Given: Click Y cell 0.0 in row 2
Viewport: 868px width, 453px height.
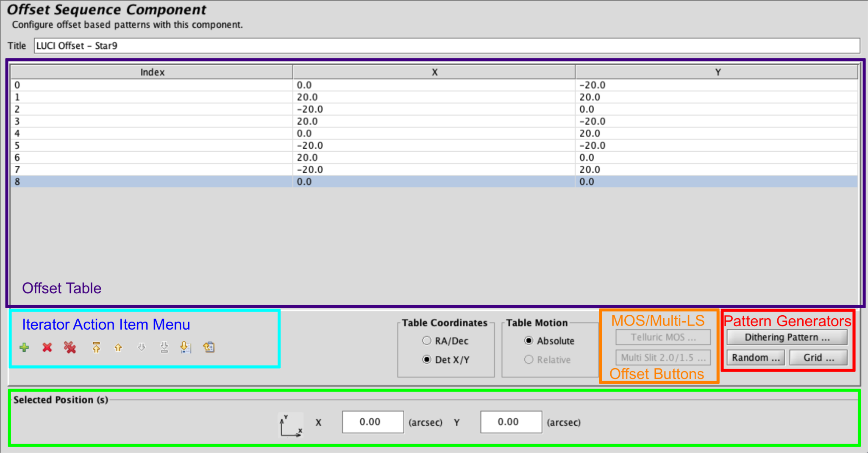Looking at the screenshot, I should click(x=717, y=109).
